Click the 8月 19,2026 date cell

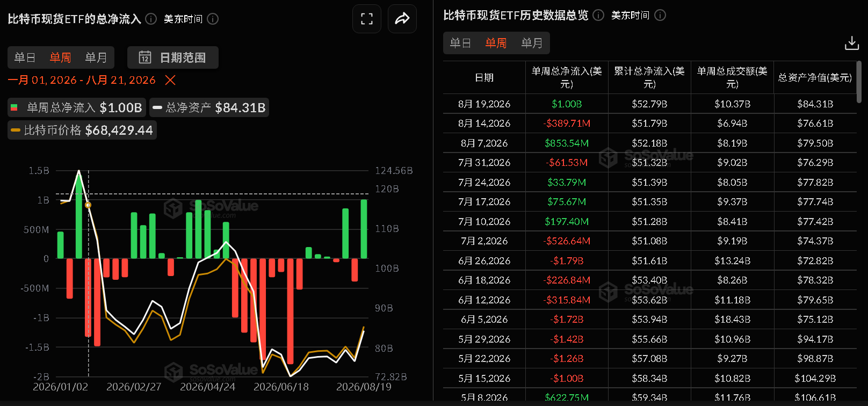coord(484,104)
